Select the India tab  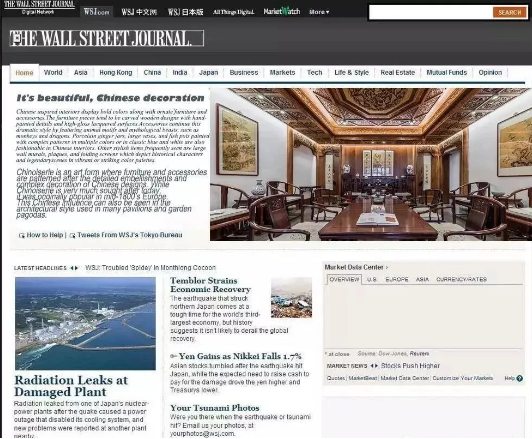[180, 72]
